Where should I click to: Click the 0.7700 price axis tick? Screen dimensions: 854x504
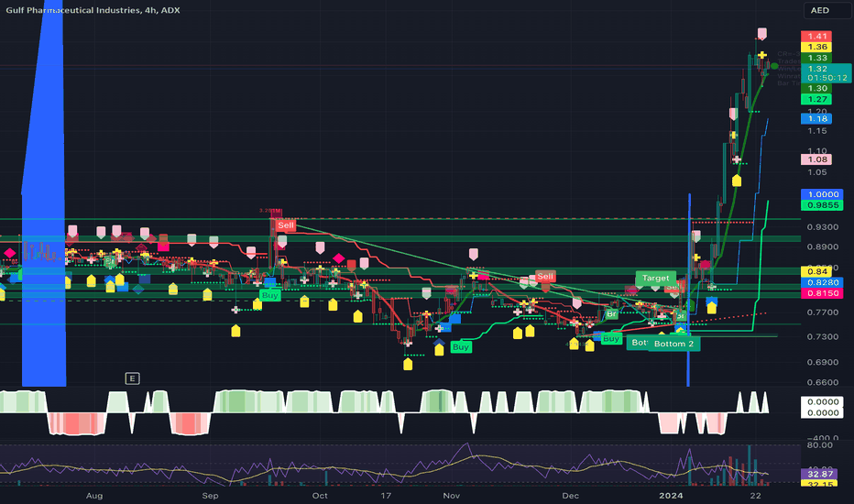[x=823, y=312]
